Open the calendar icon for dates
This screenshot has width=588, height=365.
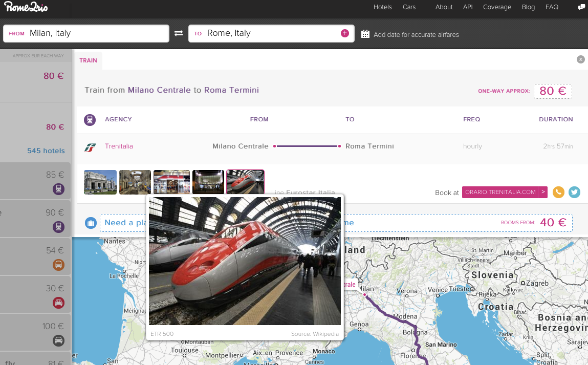click(x=365, y=34)
